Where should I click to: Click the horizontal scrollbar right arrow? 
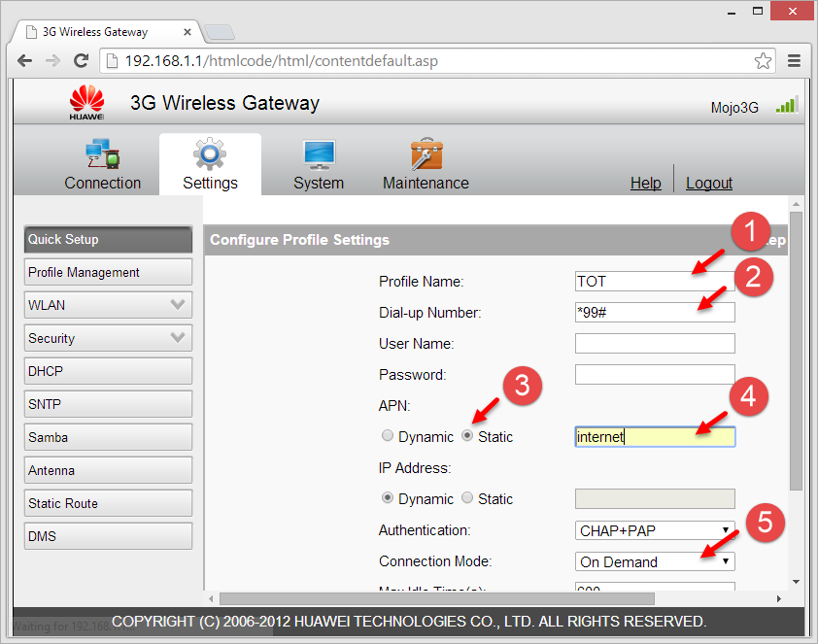pyautogui.click(x=778, y=598)
